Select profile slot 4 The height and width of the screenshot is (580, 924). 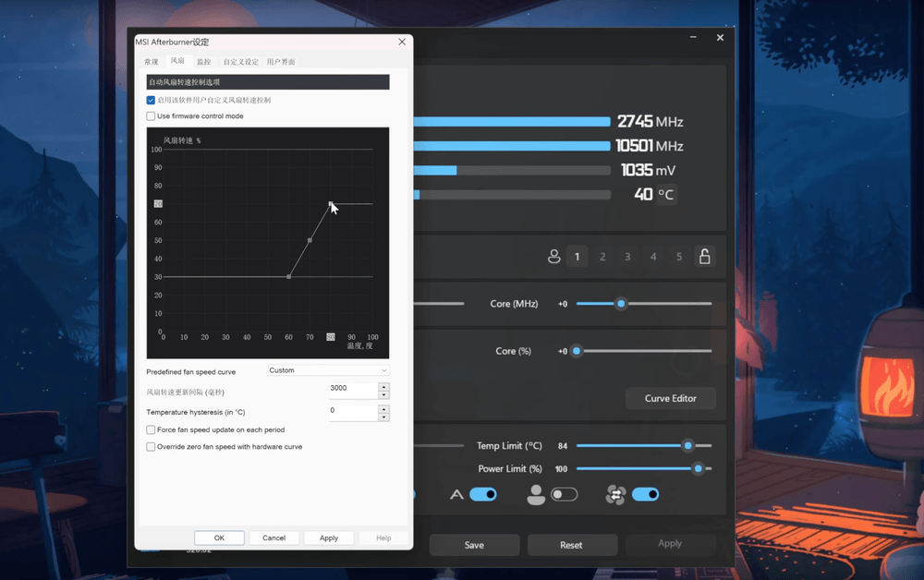pos(653,257)
